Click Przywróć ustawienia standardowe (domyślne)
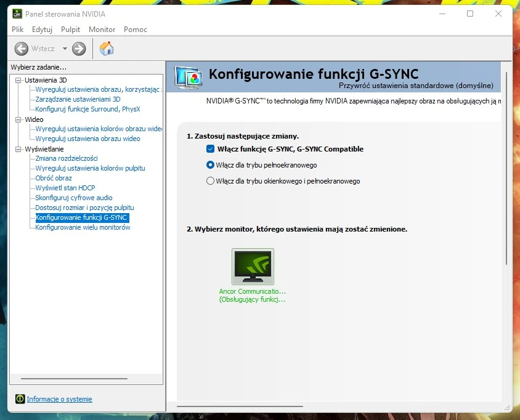 (x=416, y=86)
